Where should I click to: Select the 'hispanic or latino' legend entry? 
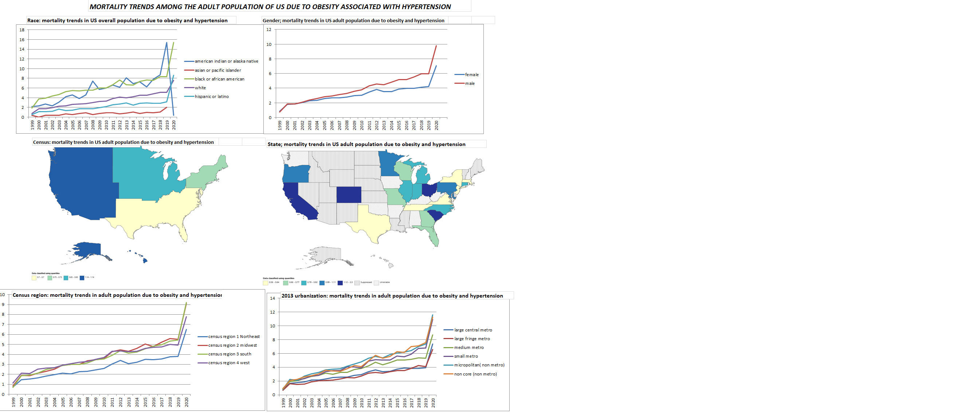(x=212, y=97)
